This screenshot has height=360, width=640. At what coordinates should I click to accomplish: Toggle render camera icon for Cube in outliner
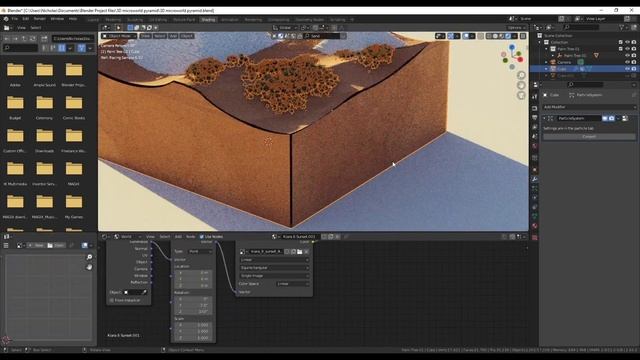click(634, 69)
